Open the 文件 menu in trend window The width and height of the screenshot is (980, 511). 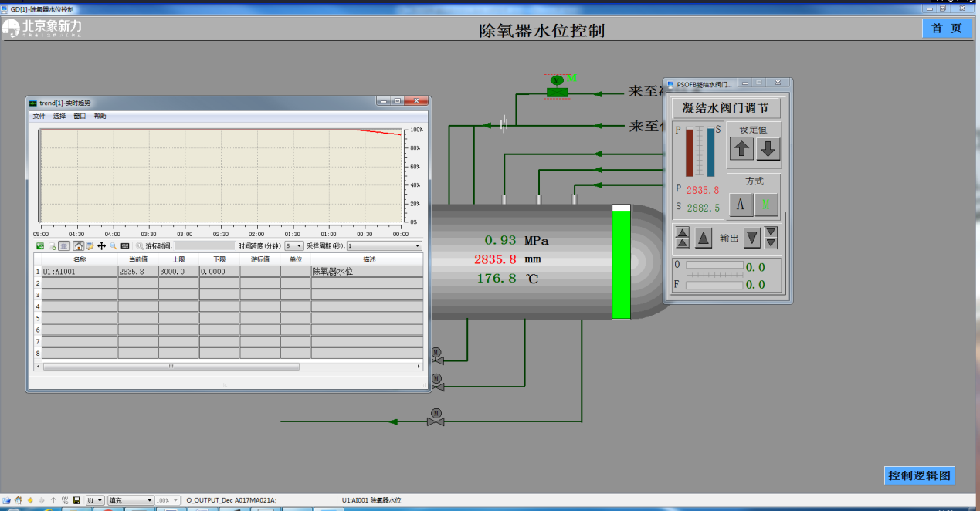pos(39,116)
